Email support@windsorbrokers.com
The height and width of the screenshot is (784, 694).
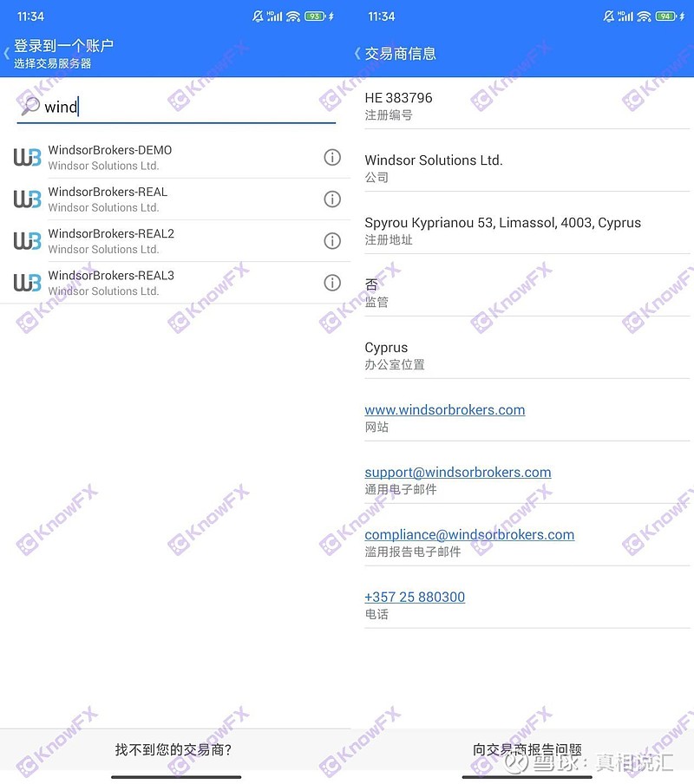(x=457, y=472)
